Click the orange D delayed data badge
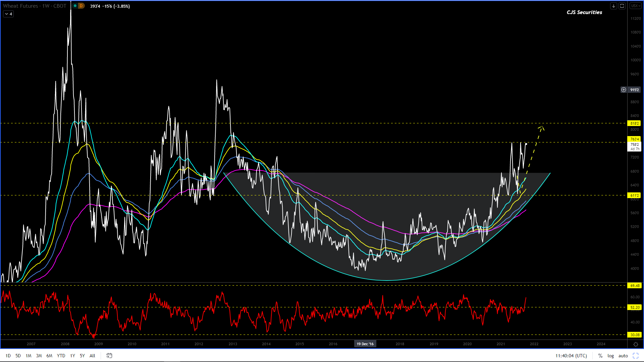 click(81, 6)
